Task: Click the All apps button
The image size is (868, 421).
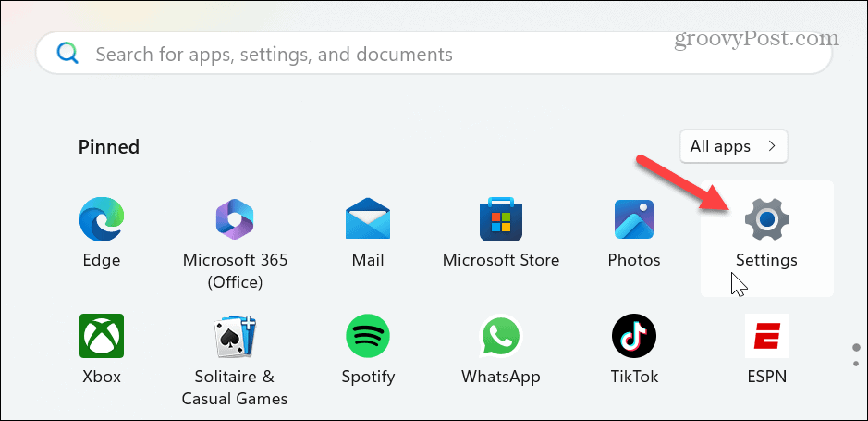Action: [733, 146]
